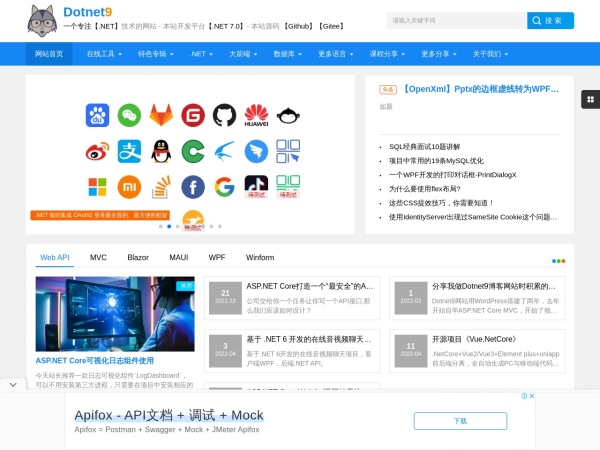The height and width of the screenshot is (450, 600).
Task: Click the blue search button
Action: tap(550, 21)
